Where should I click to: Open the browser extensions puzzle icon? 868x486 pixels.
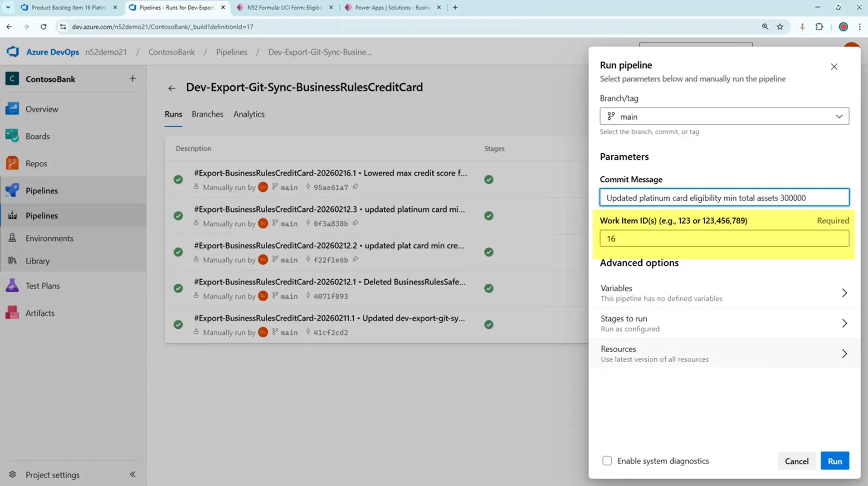click(819, 27)
